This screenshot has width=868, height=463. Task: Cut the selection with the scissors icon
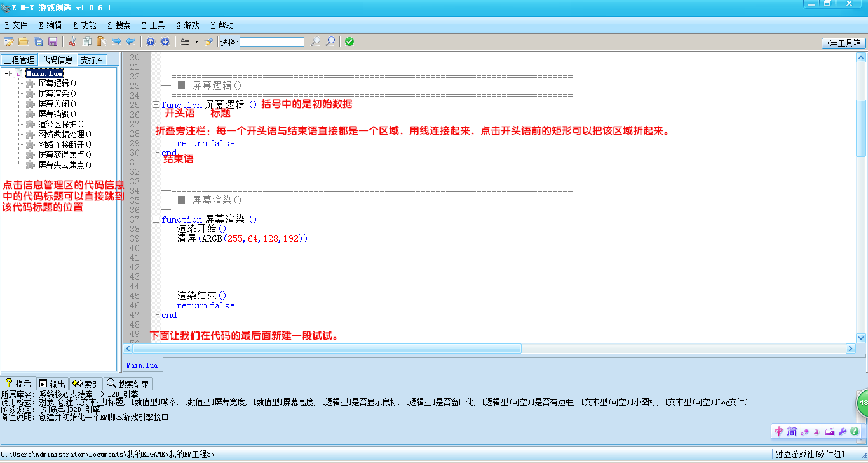pos(72,41)
